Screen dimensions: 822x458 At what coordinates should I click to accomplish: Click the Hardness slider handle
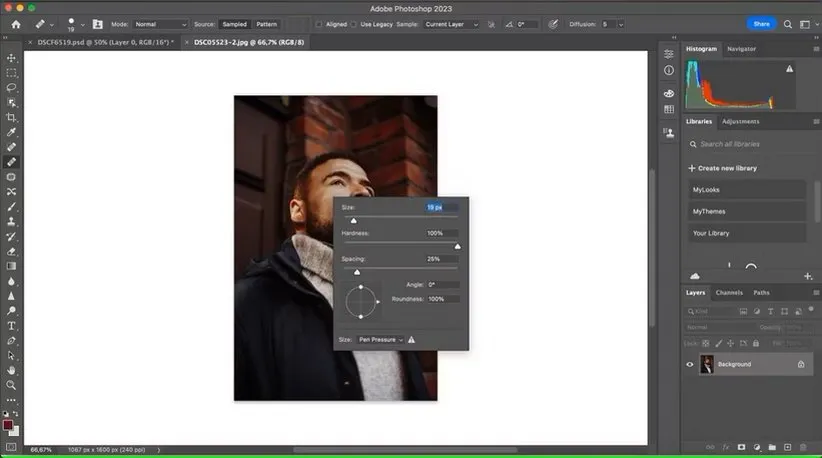pyautogui.click(x=457, y=246)
